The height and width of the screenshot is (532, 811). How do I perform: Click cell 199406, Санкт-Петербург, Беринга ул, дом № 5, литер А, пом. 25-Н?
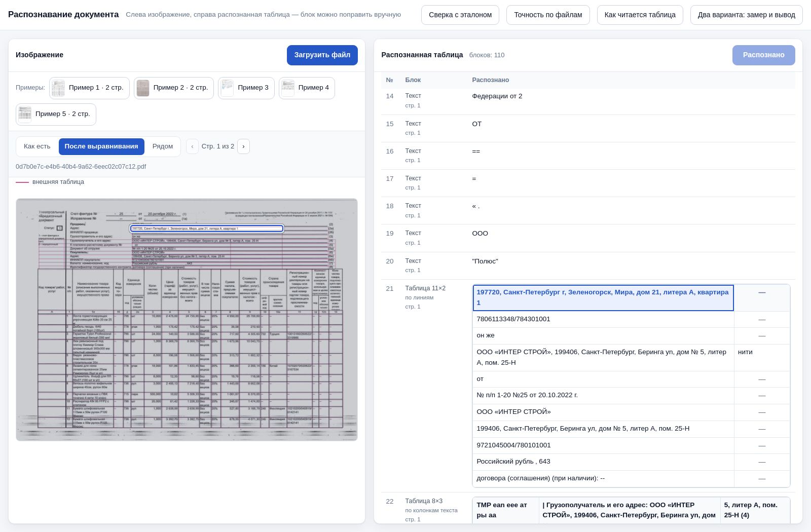(603, 429)
